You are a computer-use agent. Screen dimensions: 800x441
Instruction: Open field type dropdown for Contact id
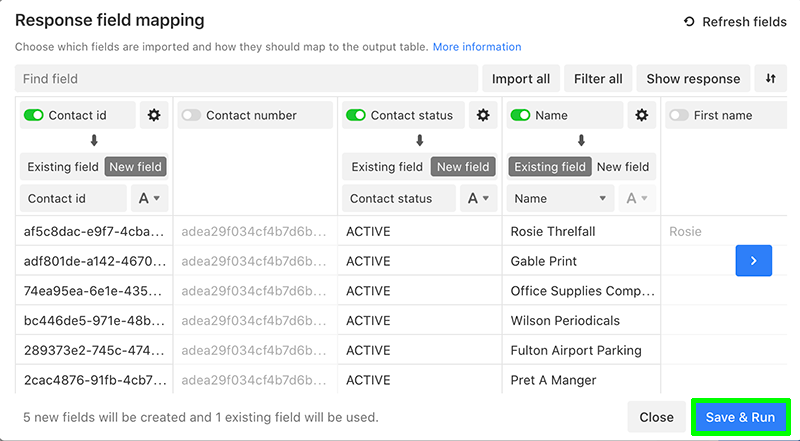point(149,198)
